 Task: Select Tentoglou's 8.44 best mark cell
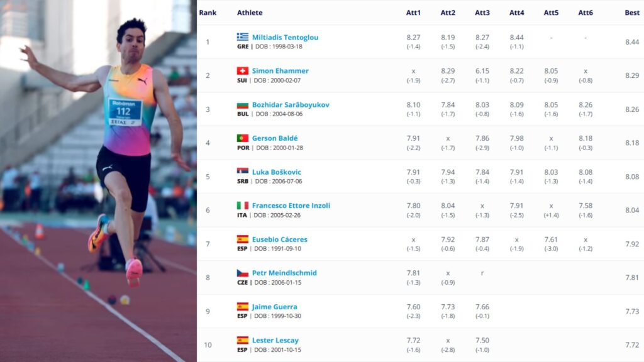[x=632, y=42]
